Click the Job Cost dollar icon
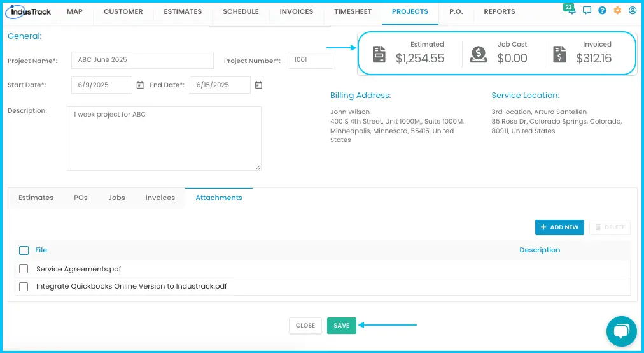 (479, 54)
